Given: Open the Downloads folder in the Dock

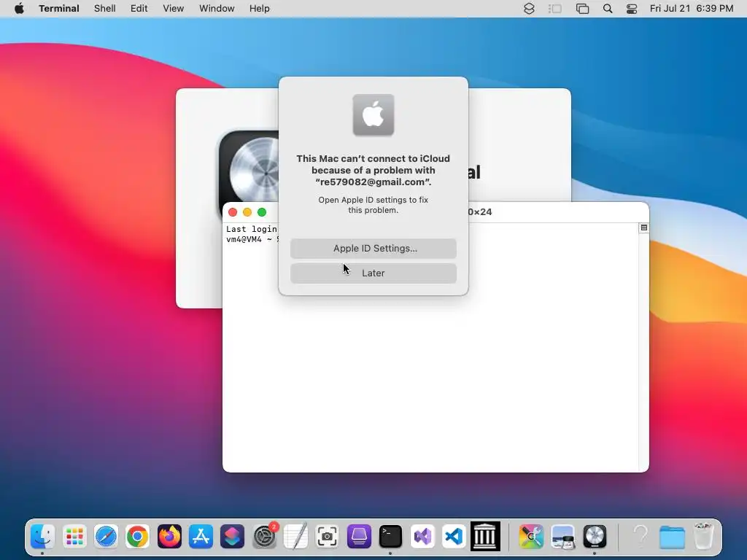Looking at the screenshot, I should [x=672, y=537].
